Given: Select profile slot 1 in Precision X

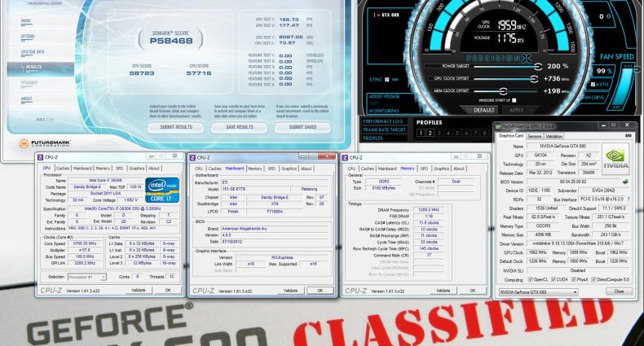Looking at the screenshot, I should (420, 133).
